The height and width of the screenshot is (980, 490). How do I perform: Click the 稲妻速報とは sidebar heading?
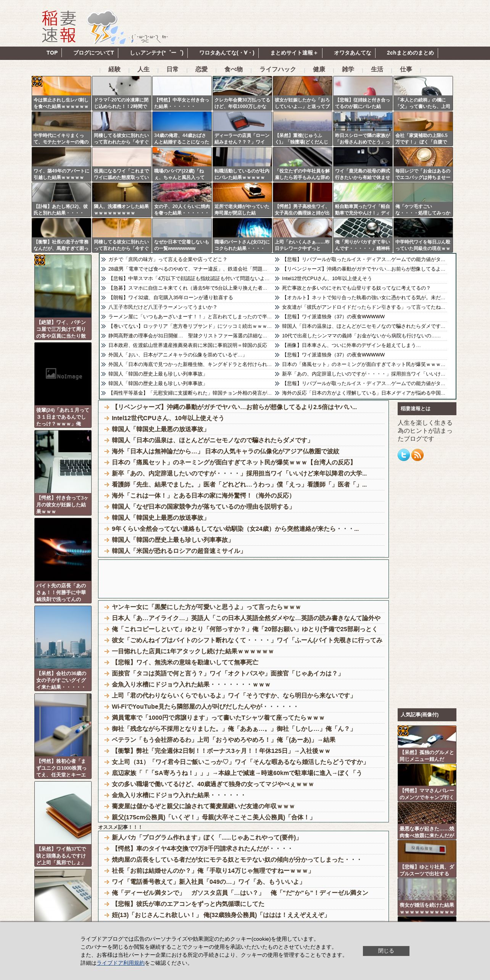tap(427, 409)
